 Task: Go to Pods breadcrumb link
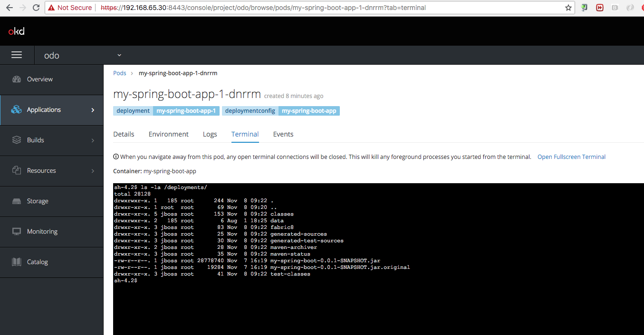[120, 73]
